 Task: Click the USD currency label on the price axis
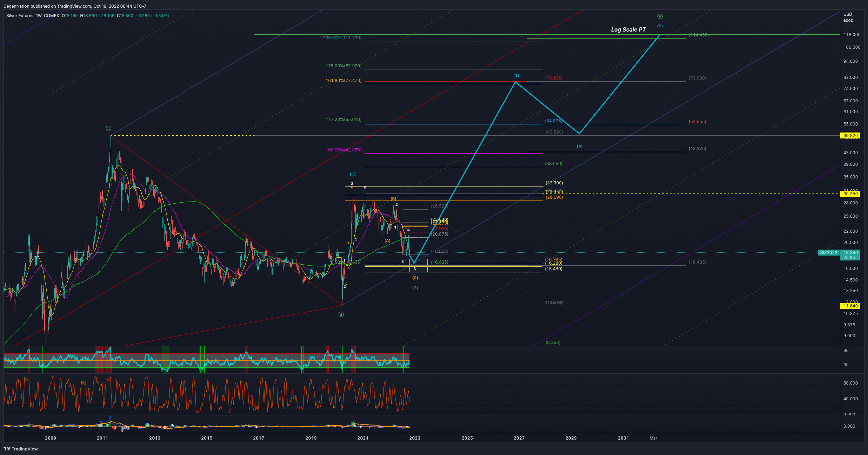(x=848, y=14)
